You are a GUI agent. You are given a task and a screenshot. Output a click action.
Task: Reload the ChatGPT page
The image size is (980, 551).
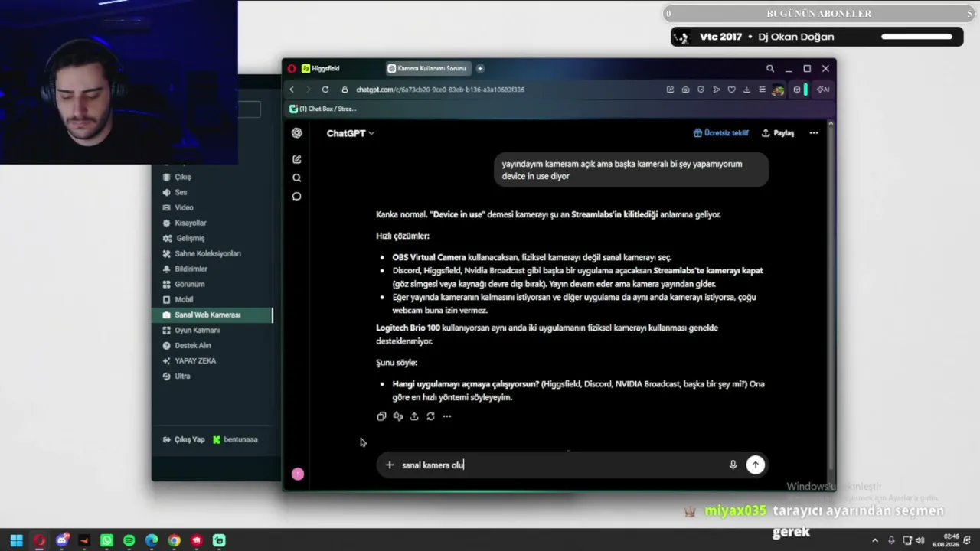(325, 90)
